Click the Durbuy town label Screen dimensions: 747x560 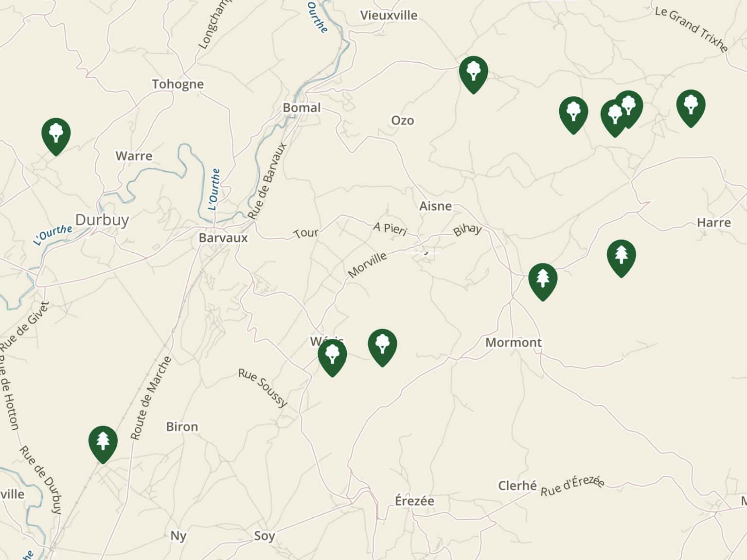(102, 220)
